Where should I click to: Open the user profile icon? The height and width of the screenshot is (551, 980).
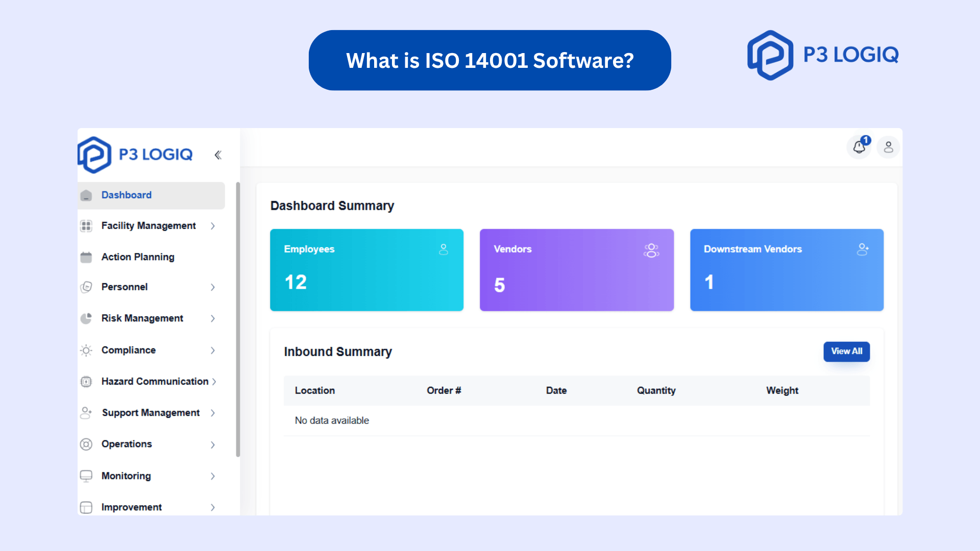889,147
